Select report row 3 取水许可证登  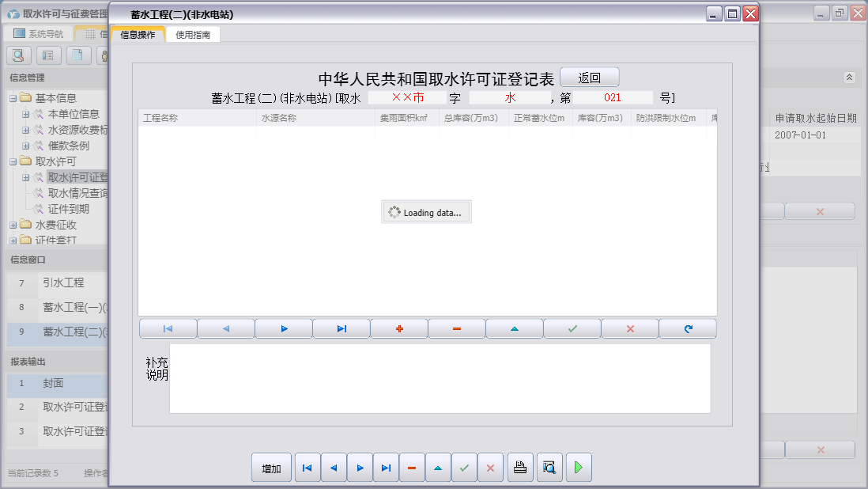(x=58, y=431)
